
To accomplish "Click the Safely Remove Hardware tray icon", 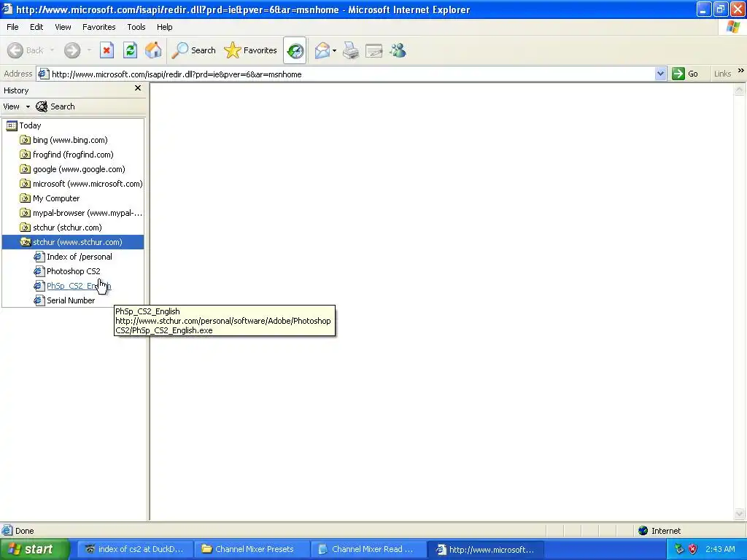I will (679, 550).
